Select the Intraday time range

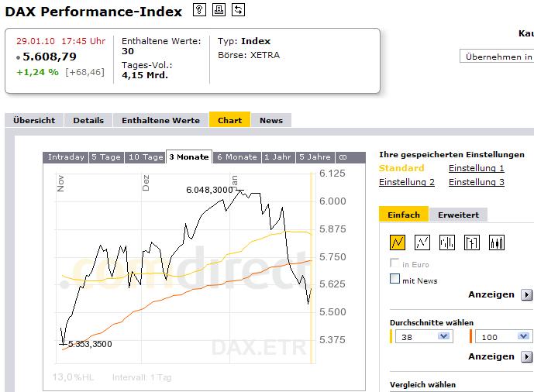click(x=66, y=157)
